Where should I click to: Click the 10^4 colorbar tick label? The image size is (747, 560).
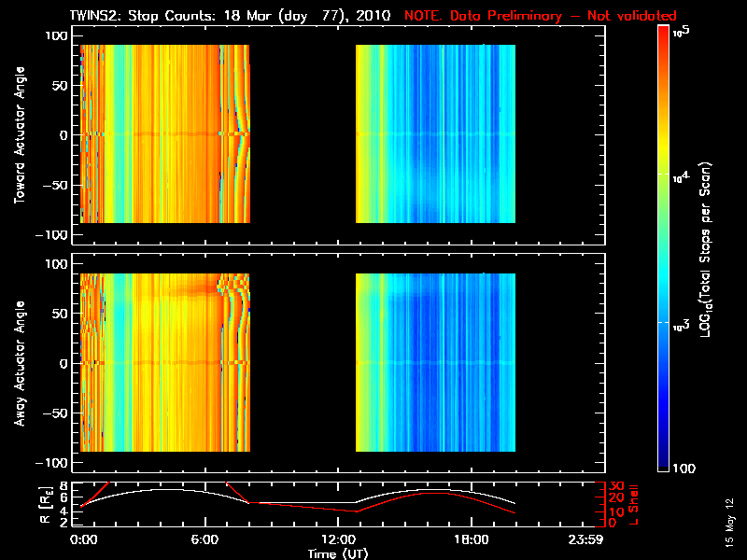682,175
